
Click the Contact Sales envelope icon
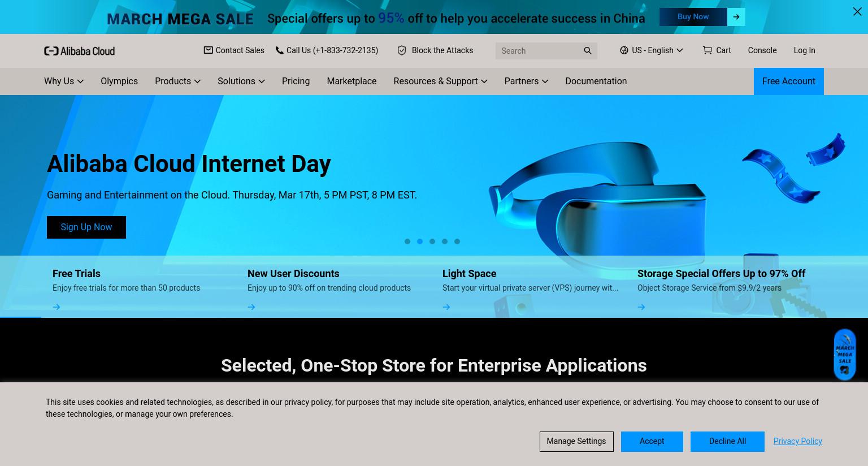(208, 50)
